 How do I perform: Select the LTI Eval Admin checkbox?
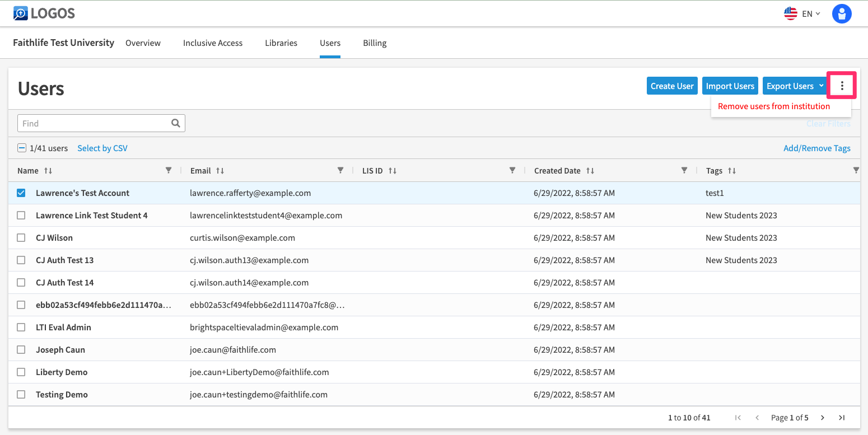click(x=21, y=328)
